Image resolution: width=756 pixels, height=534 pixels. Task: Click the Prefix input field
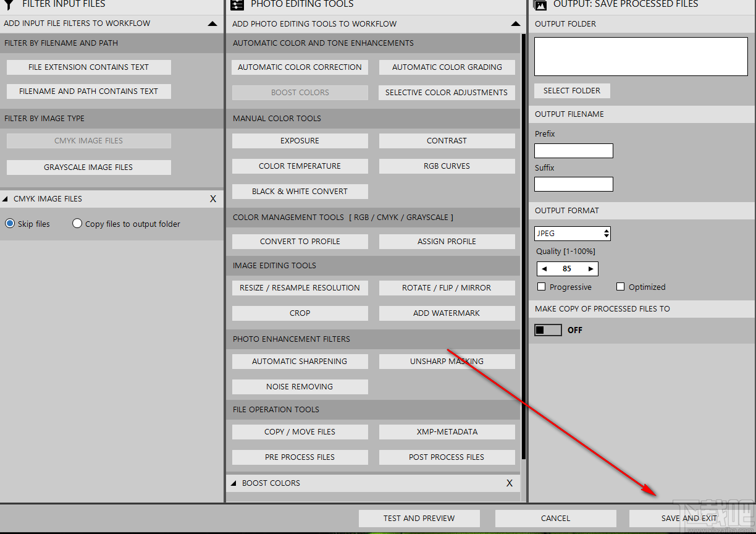click(573, 150)
